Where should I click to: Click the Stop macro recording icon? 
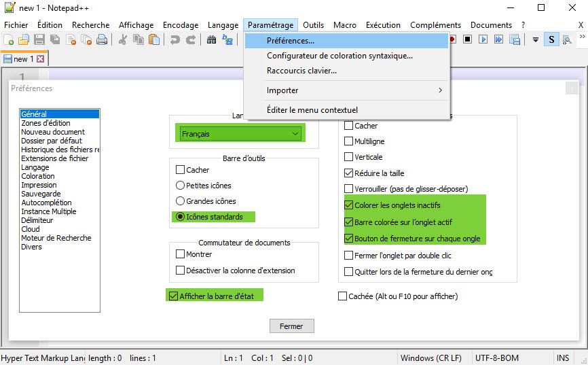467,39
